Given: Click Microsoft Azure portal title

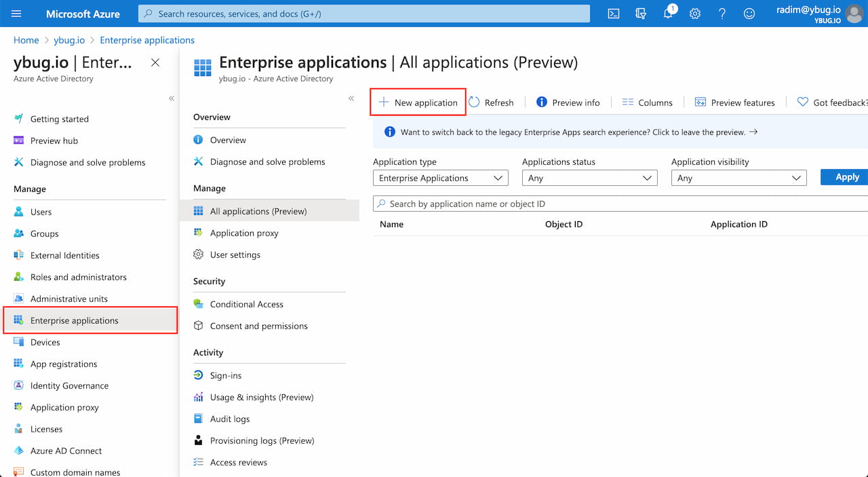Looking at the screenshot, I should (83, 14).
